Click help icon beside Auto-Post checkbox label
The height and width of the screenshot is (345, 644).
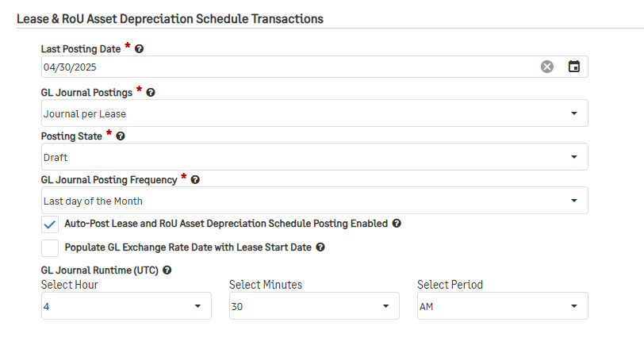click(397, 224)
